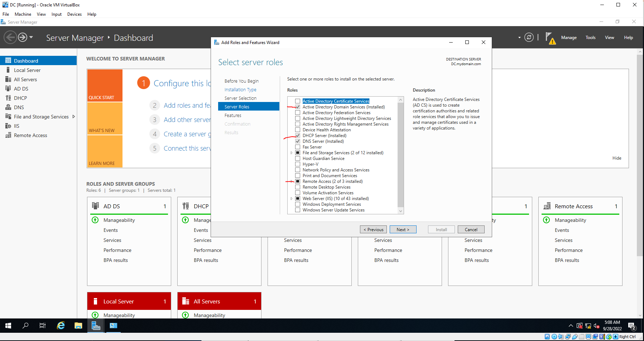Click green status icon in Remote Access tile
This screenshot has width=644, height=341.
[547, 220]
